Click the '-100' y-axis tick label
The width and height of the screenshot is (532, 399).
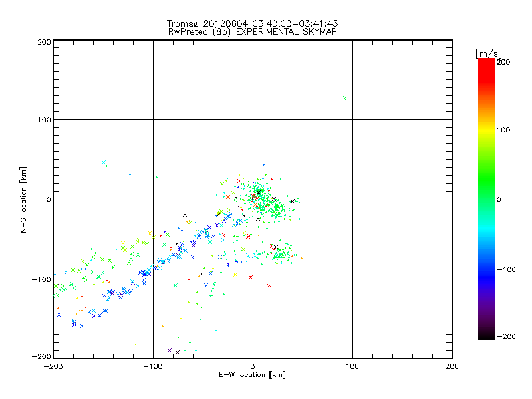(x=41, y=279)
